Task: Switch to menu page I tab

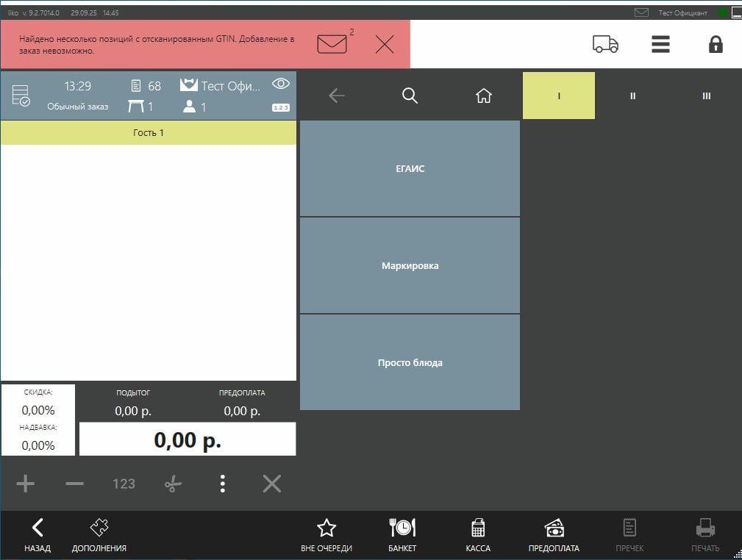Action: pos(559,96)
